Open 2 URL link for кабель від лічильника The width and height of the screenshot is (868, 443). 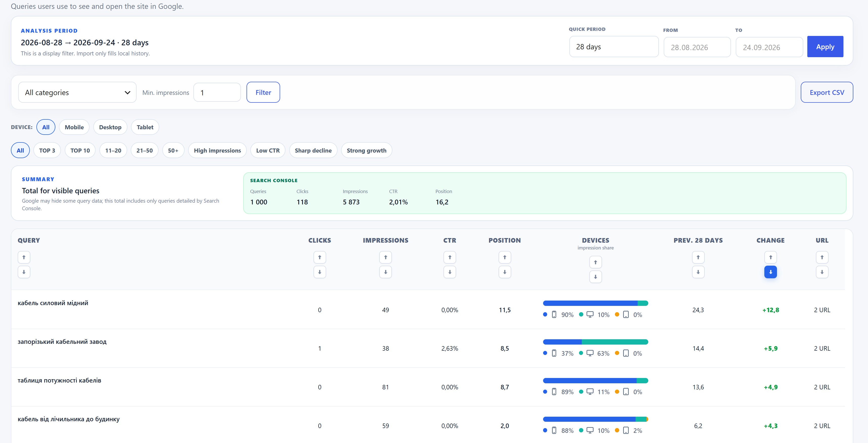point(822,426)
